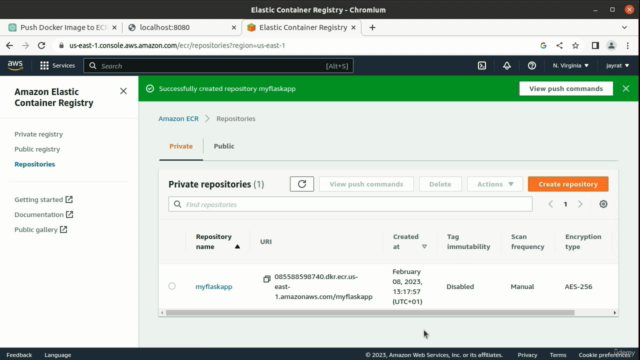640x360 pixels.
Task: Open the notifications bell
Action: pyautogui.click(x=507, y=66)
